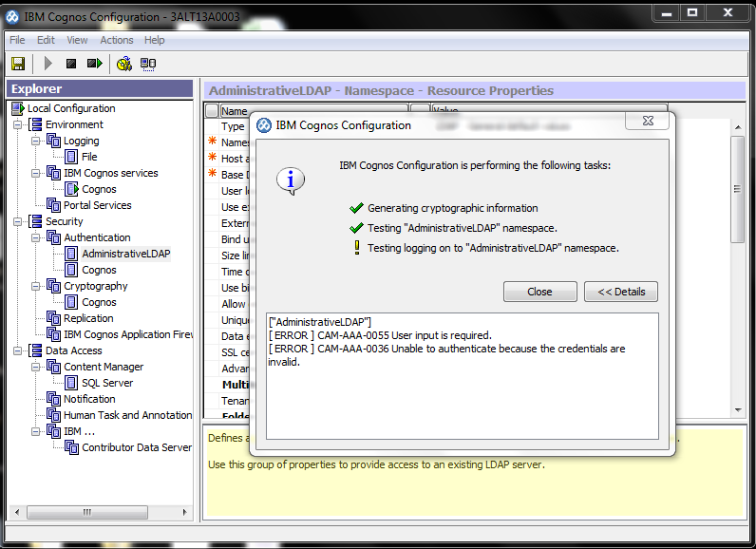Hide details with the << Details button

(x=621, y=292)
